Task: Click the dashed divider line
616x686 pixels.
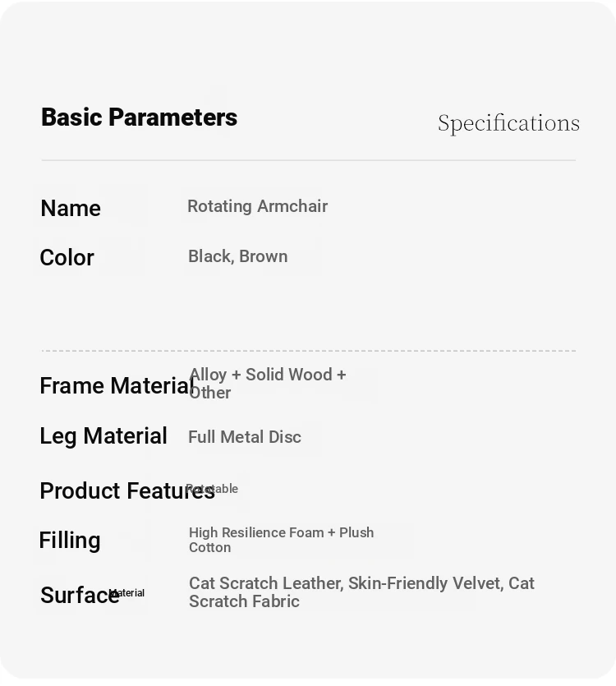Action: (x=309, y=351)
